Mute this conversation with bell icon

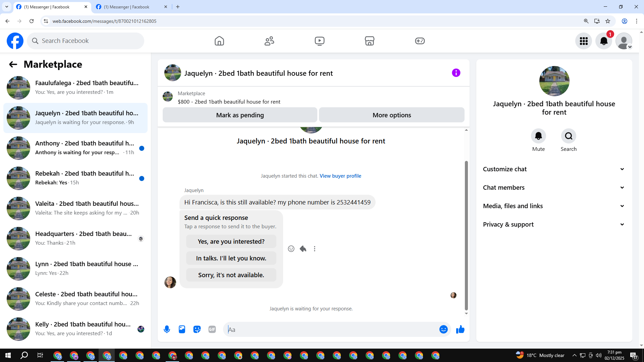(x=538, y=136)
